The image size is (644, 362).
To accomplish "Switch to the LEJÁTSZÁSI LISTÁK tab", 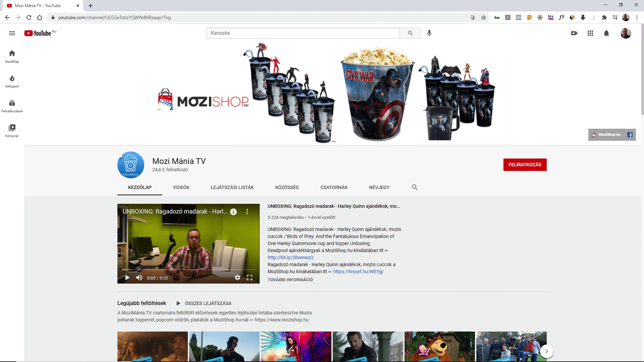I will pyautogui.click(x=232, y=187).
